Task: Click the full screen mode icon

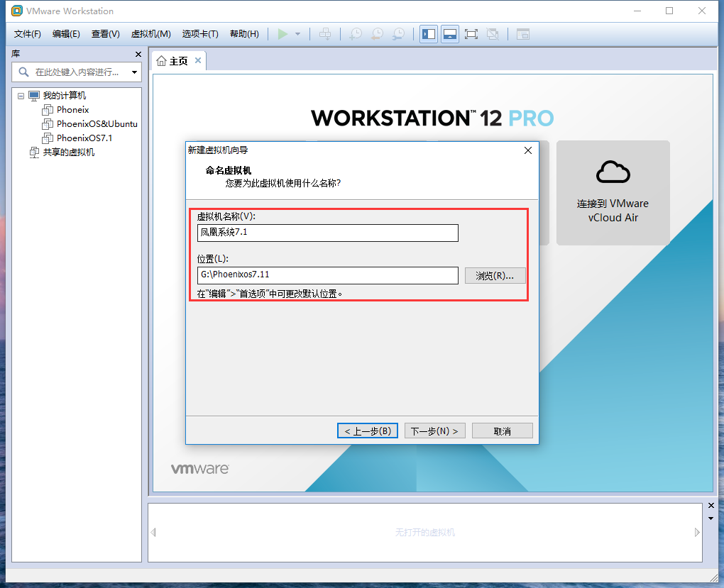Action: tap(471, 34)
